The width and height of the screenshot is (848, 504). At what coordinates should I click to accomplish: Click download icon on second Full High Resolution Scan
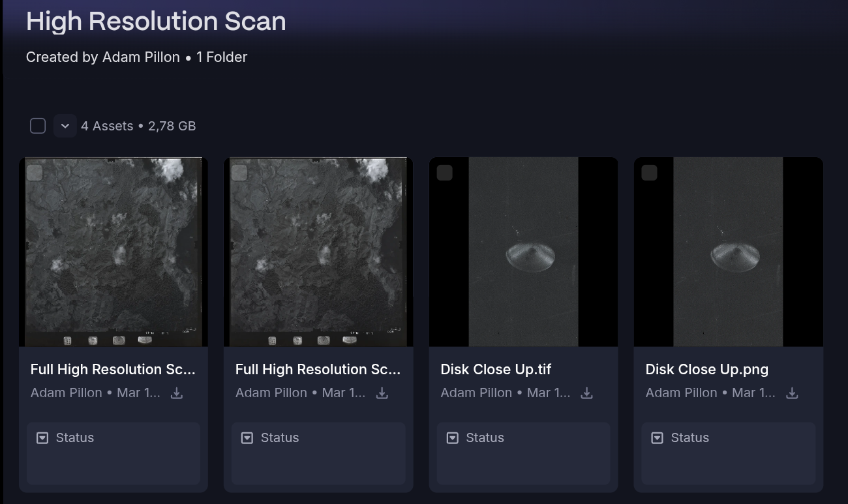coord(382,393)
